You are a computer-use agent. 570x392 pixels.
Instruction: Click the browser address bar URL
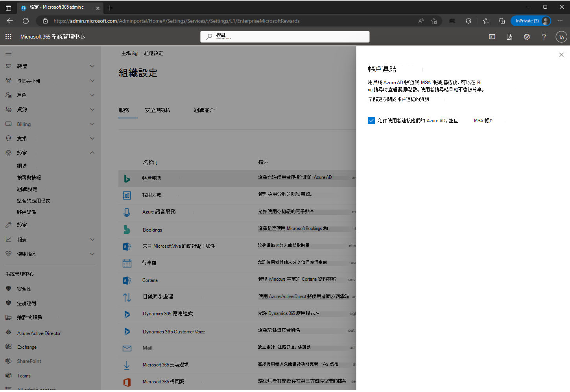coord(177,21)
